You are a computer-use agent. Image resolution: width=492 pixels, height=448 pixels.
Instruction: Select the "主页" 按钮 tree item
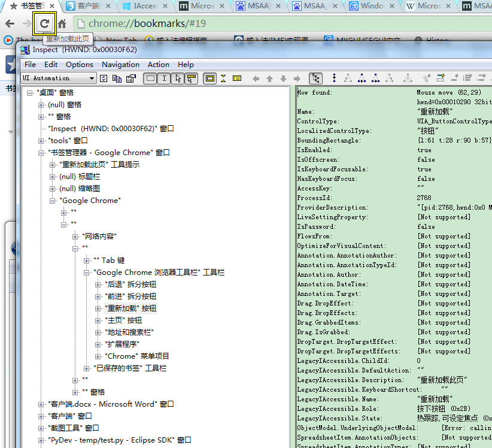[123, 320]
